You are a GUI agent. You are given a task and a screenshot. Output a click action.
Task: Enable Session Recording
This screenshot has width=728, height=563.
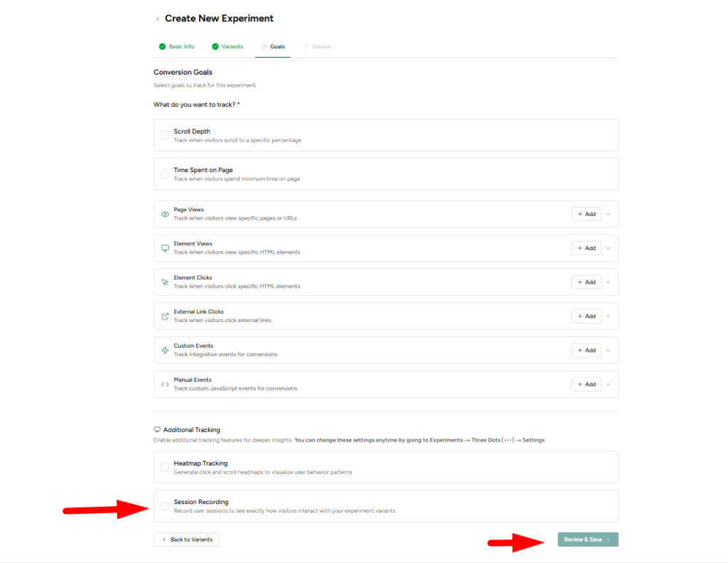[164, 505]
